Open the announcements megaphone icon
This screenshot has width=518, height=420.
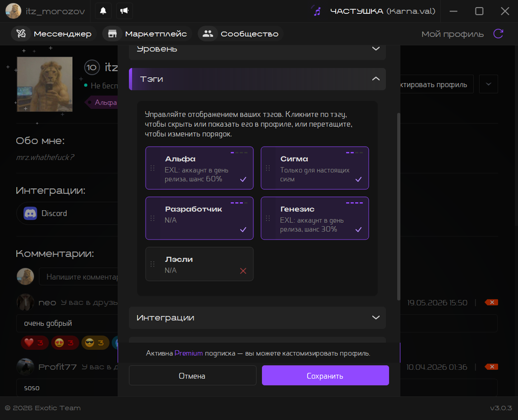point(125,11)
